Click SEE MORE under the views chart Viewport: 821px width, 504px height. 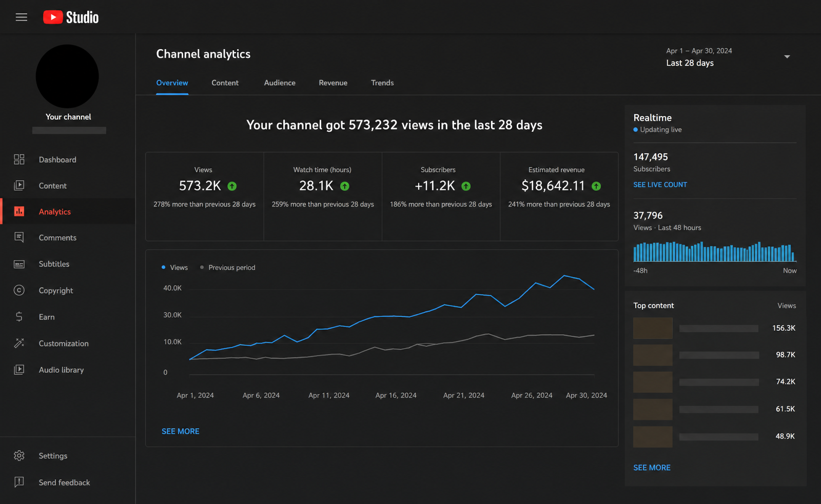181,431
